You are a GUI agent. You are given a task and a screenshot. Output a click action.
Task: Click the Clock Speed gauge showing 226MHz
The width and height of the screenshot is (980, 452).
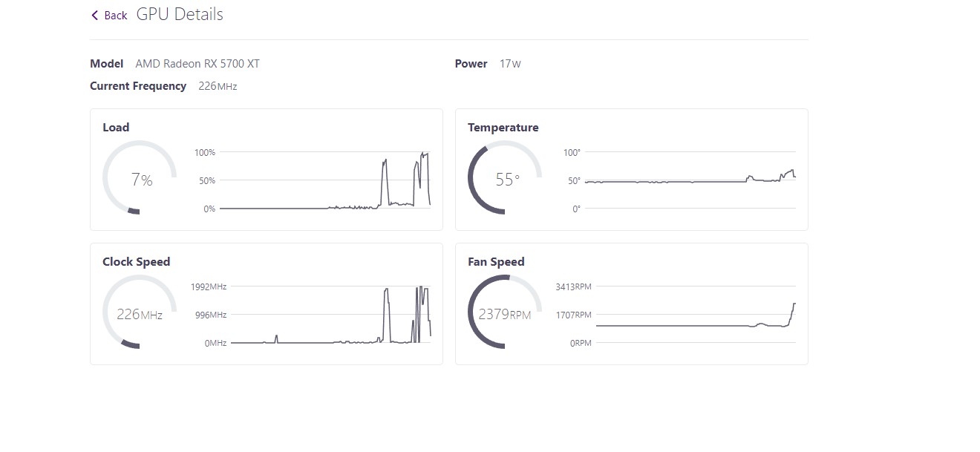(140, 312)
